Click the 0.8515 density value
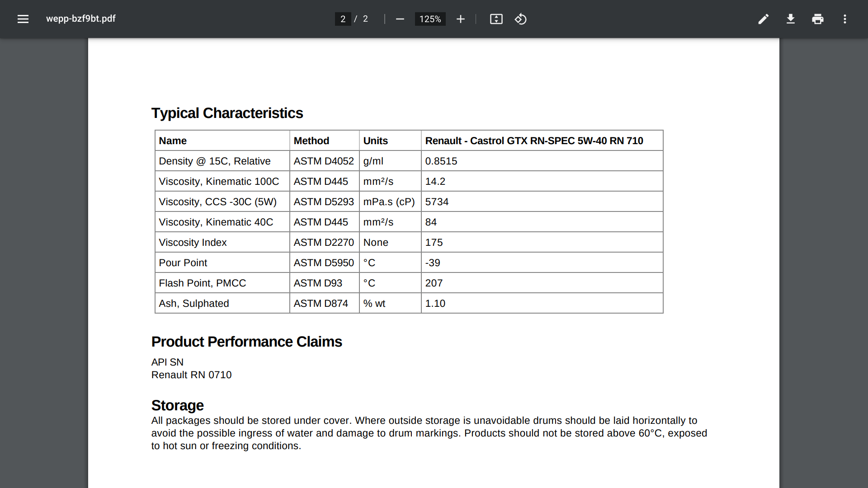This screenshot has width=868, height=488. pyautogui.click(x=441, y=161)
